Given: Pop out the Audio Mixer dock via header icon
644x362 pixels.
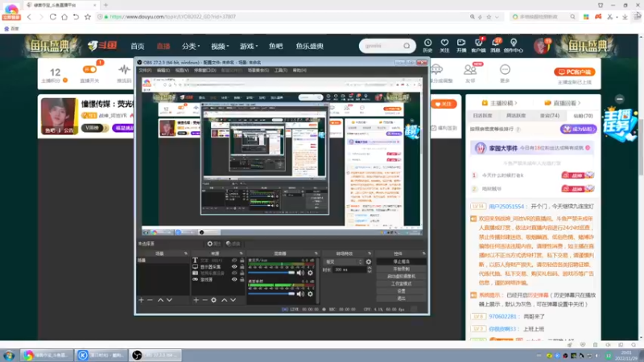Looking at the screenshot, I should (x=316, y=253).
